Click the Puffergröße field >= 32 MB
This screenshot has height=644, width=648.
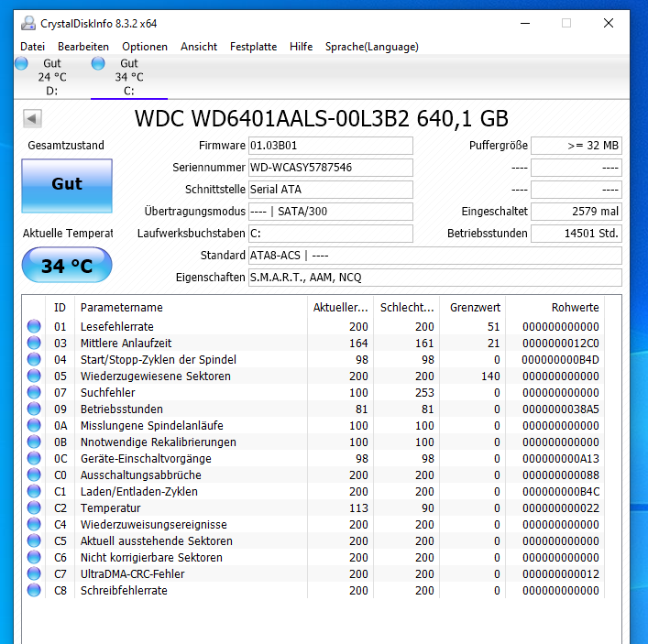point(577,146)
